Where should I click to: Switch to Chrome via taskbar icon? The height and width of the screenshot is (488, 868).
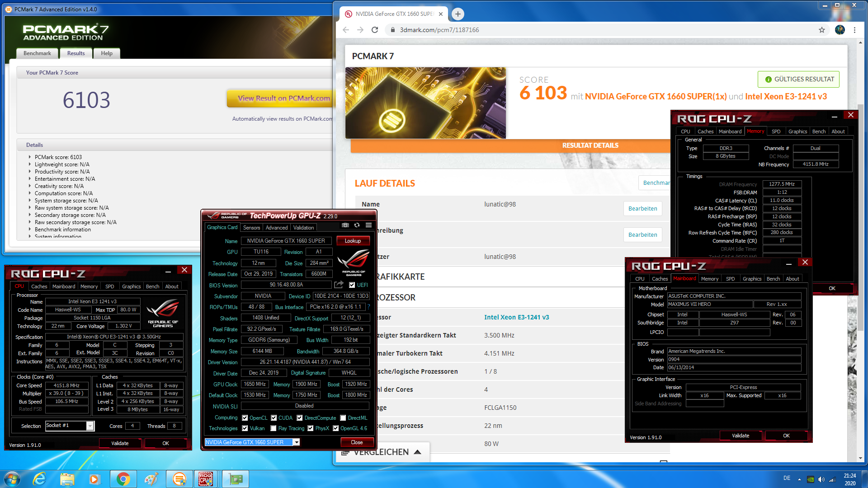click(123, 479)
